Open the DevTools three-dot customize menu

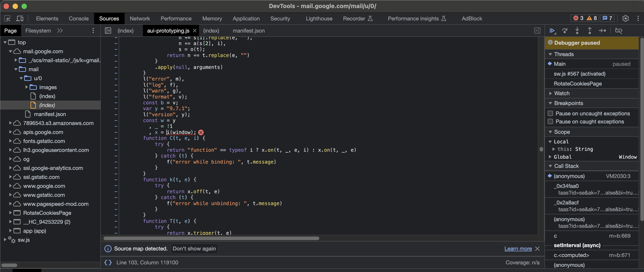tap(638, 18)
